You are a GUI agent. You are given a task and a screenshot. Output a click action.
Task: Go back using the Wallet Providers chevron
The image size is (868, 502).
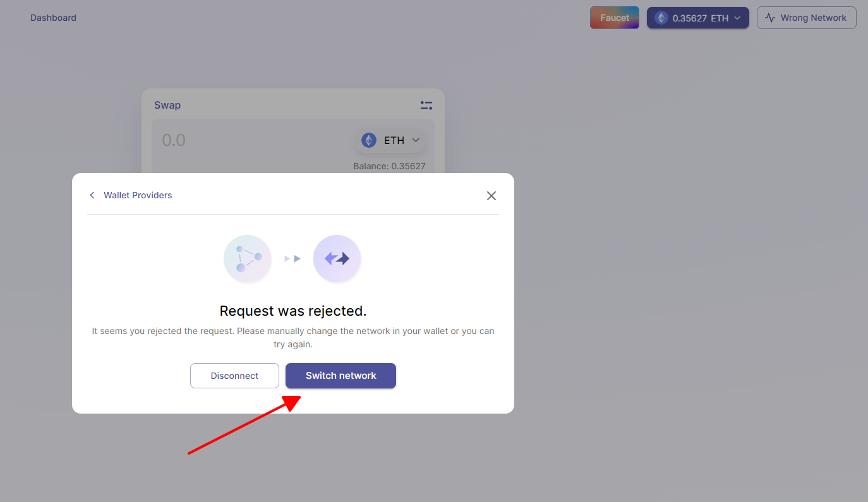(92, 195)
